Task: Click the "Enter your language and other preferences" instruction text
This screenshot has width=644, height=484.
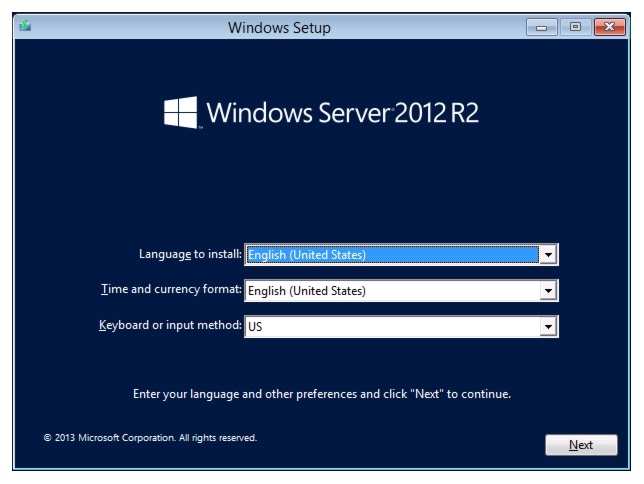Action: pyautogui.click(x=322, y=394)
